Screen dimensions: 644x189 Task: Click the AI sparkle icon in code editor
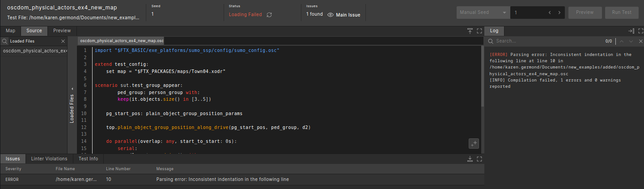coord(474,143)
